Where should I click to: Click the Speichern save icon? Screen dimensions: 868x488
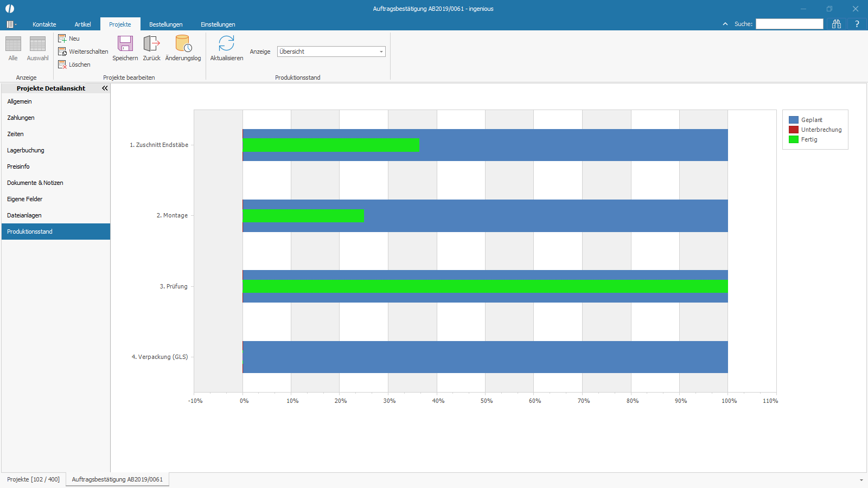[125, 44]
